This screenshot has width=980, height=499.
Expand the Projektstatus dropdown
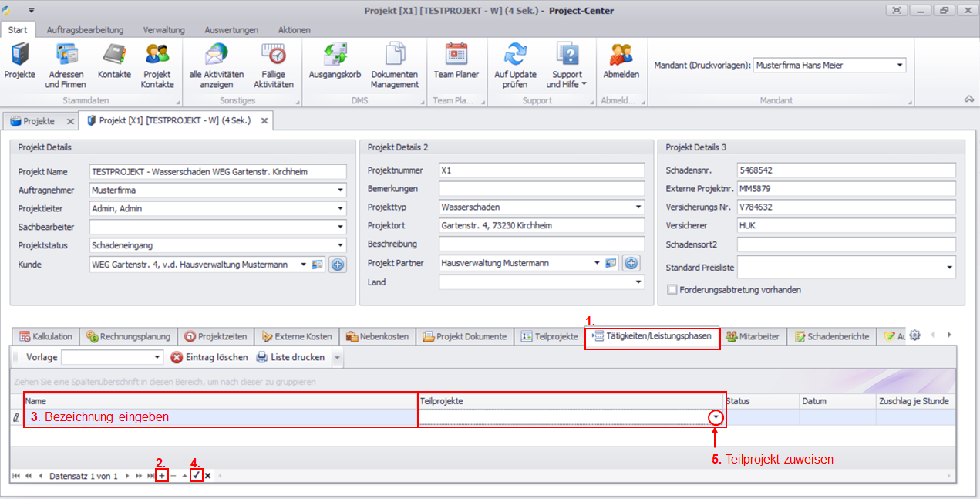click(x=340, y=245)
